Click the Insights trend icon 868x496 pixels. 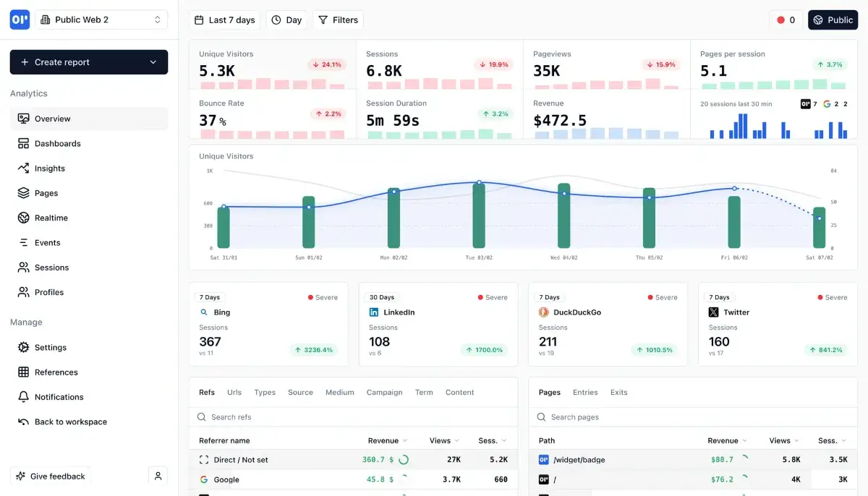point(23,168)
